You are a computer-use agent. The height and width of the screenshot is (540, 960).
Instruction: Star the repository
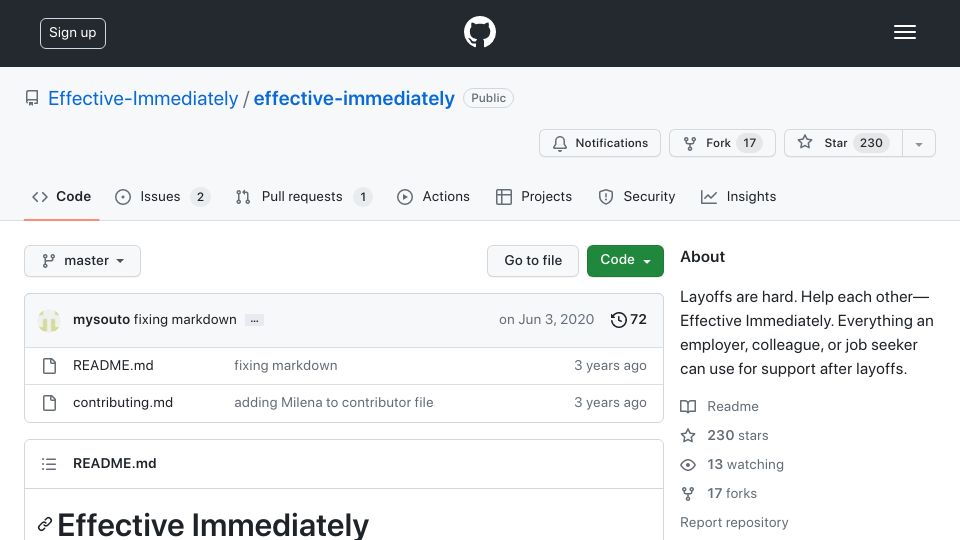click(843, 143)
